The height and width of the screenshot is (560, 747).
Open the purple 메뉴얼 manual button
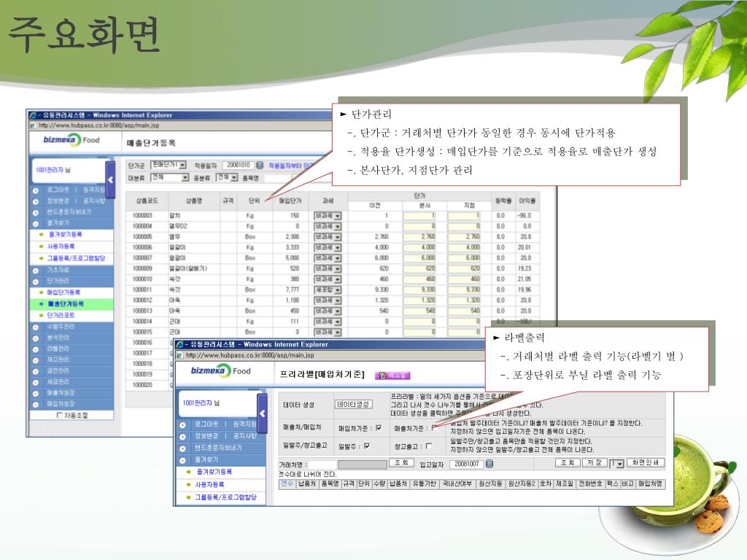pos(392,376)
